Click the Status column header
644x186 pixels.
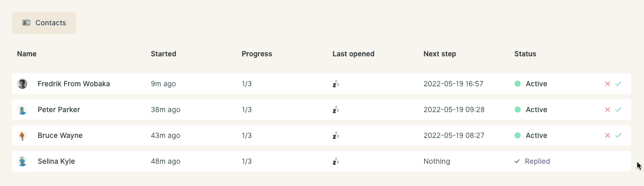point(525,54)
